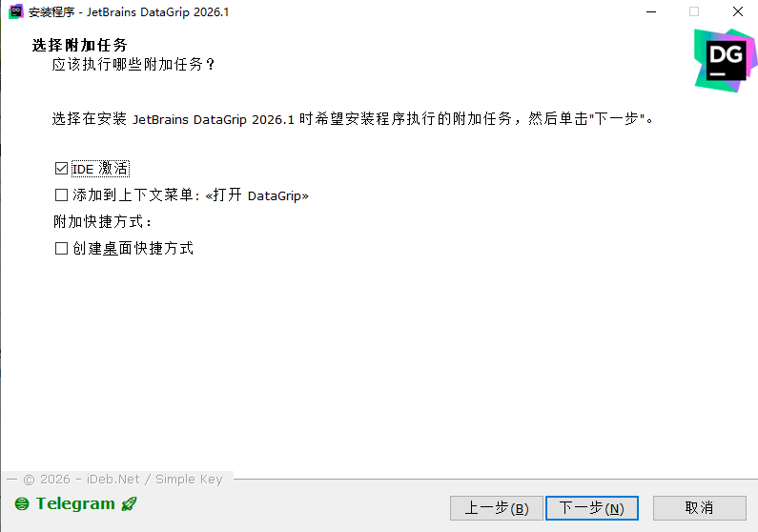Open the Telegram link
This screenshot has height=532, width=758.
pos(75,503)
